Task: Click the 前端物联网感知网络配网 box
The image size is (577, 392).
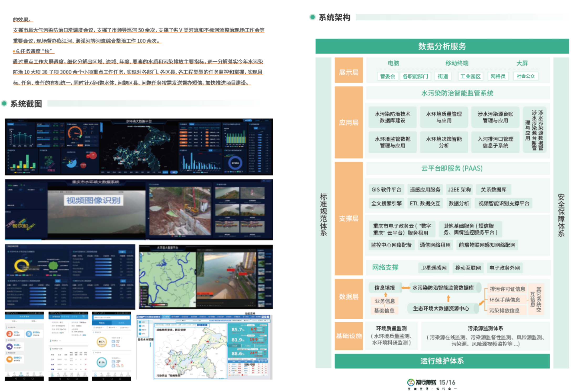Action: [487, 245]
